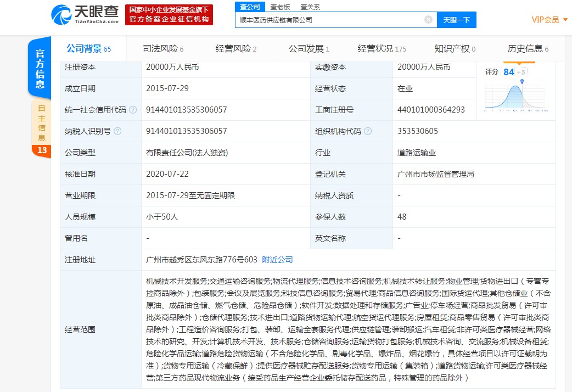The image size is (572, 392).
Task: Click the 营业期限 value 2015-07-29至无固定期限
Action: coord(190,195)
